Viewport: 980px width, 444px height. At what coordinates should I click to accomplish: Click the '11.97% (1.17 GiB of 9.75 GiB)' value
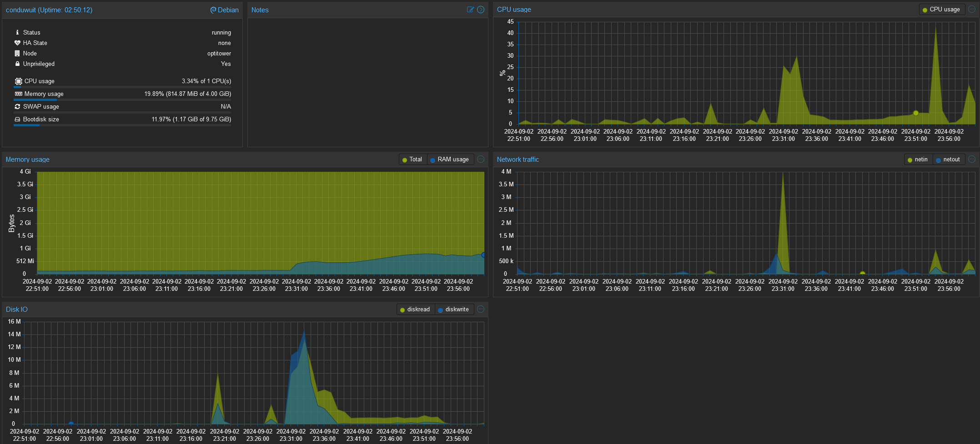pyautogui.click(x=191, y=120)
